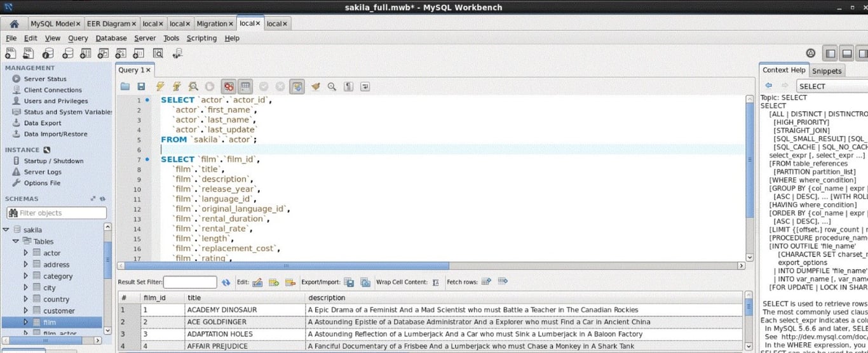The width and height of the screenshot is (868, 353).
Task: Open Client Connections in Management
Action: 53,90
